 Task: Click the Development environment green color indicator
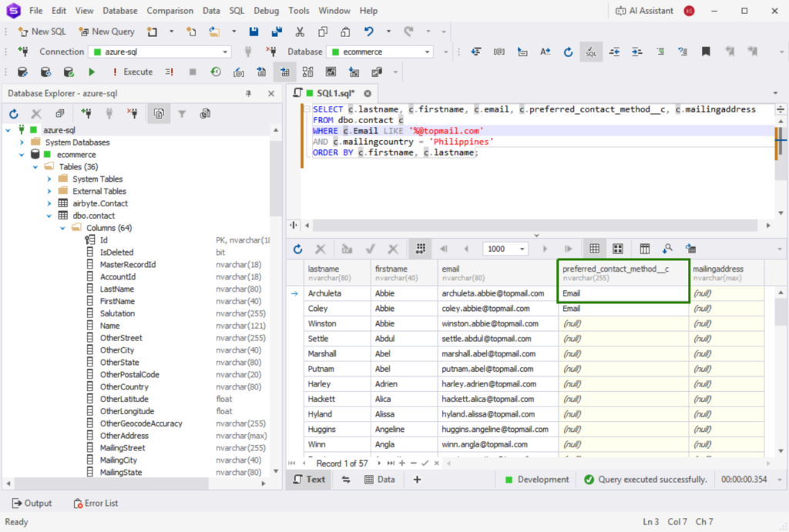click(509, 480)
